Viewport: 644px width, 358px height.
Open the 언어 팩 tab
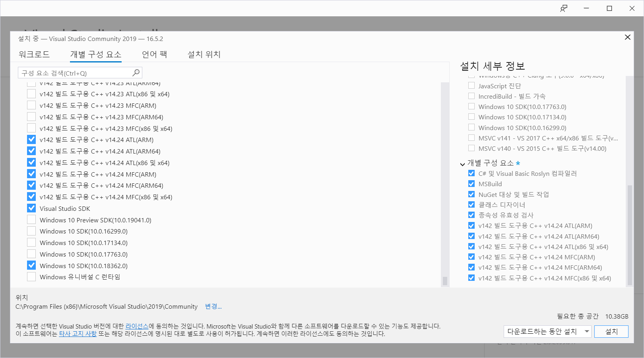[155, 54]
